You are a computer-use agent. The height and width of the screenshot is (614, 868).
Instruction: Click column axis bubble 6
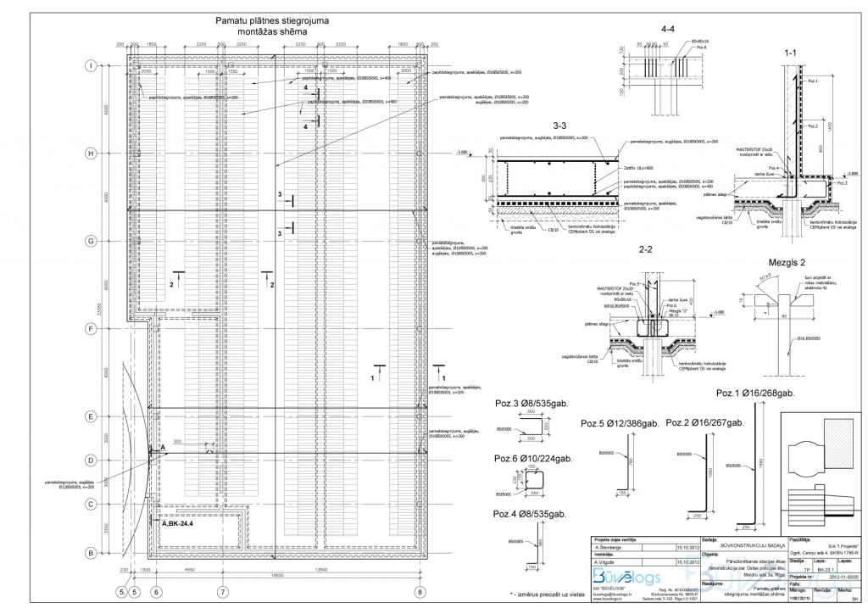point(156,591)
